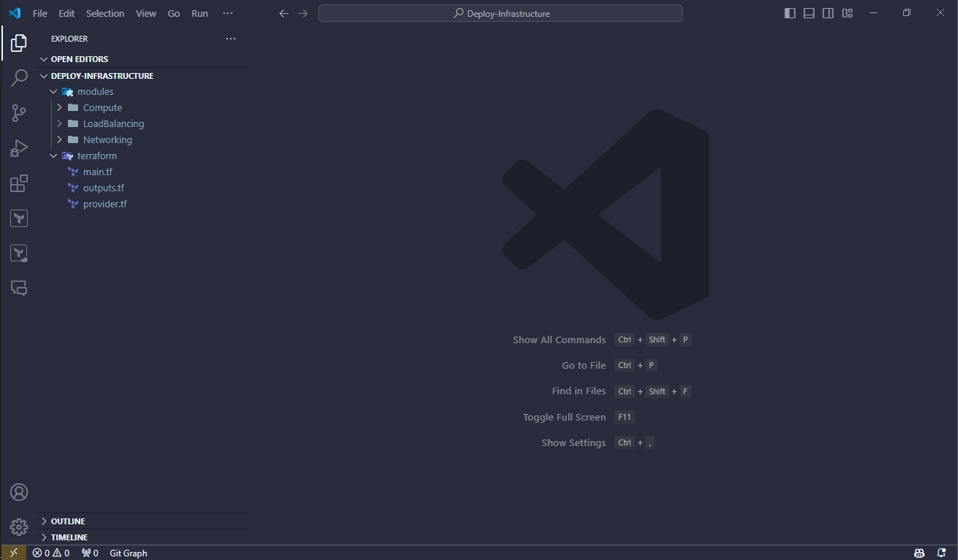Screen dimensions: 958x560
Task: Toggle the bottom panel visibility
Action: click(809, 13)
